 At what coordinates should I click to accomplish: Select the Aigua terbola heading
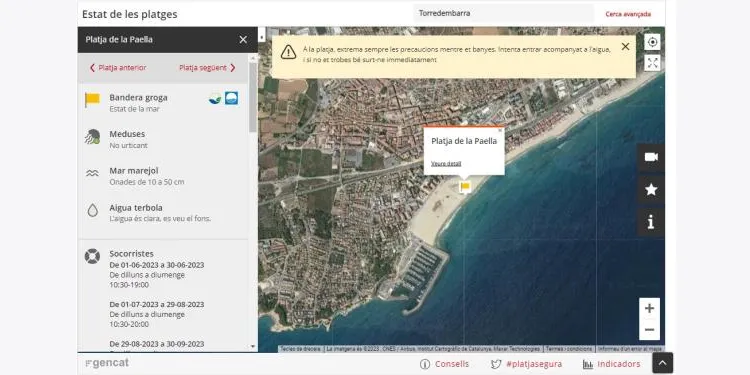[136, 208]
